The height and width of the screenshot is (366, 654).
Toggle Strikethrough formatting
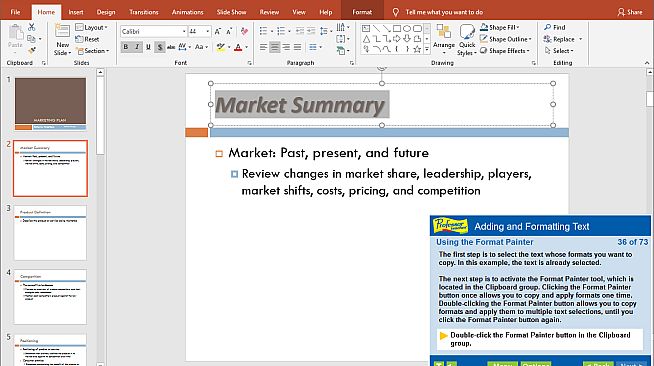coord(171,47)
